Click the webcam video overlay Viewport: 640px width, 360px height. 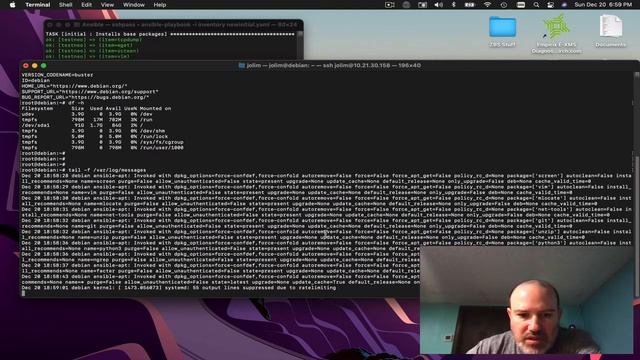(527, 300)
